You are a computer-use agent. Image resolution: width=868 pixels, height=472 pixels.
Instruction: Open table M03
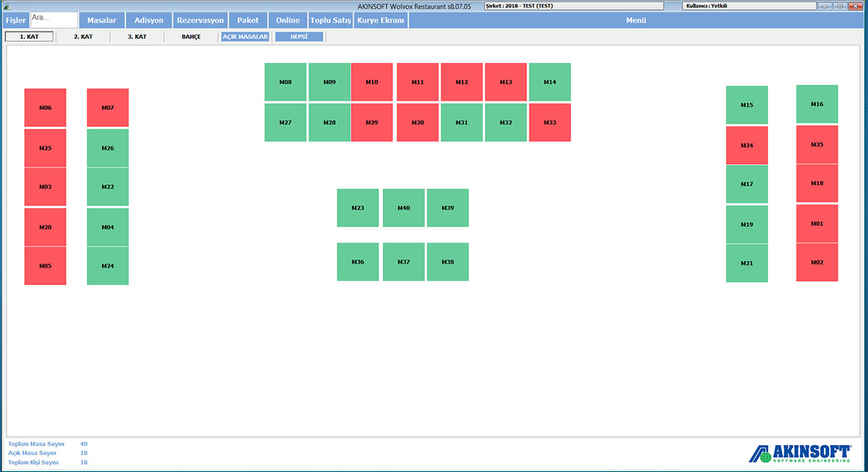point(45,187)
